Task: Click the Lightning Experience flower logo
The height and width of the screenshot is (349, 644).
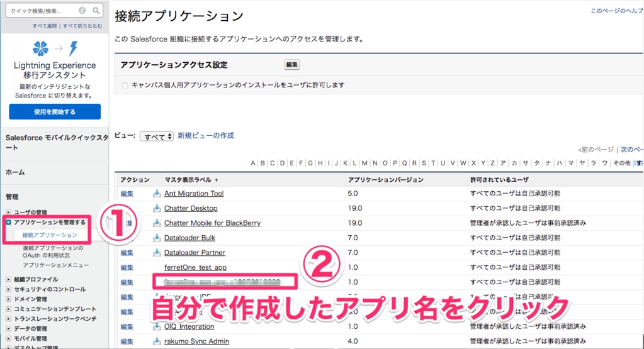Action: point(40,48)
